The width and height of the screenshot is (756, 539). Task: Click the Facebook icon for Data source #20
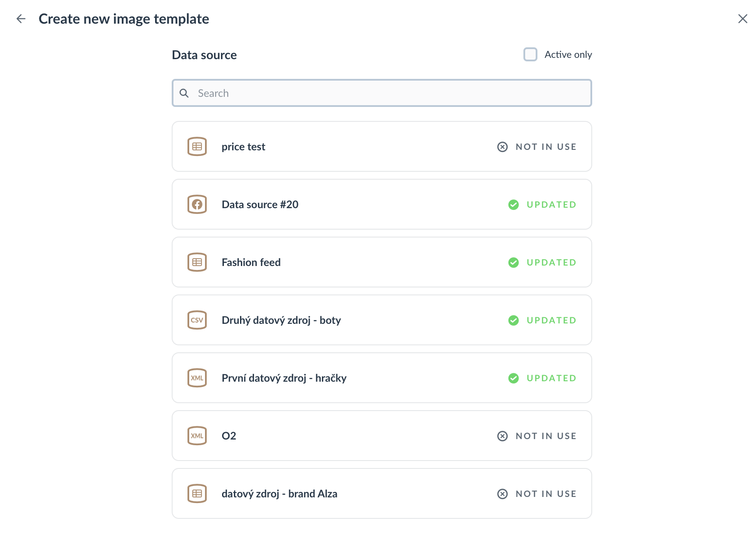click(x=197, y=204)
